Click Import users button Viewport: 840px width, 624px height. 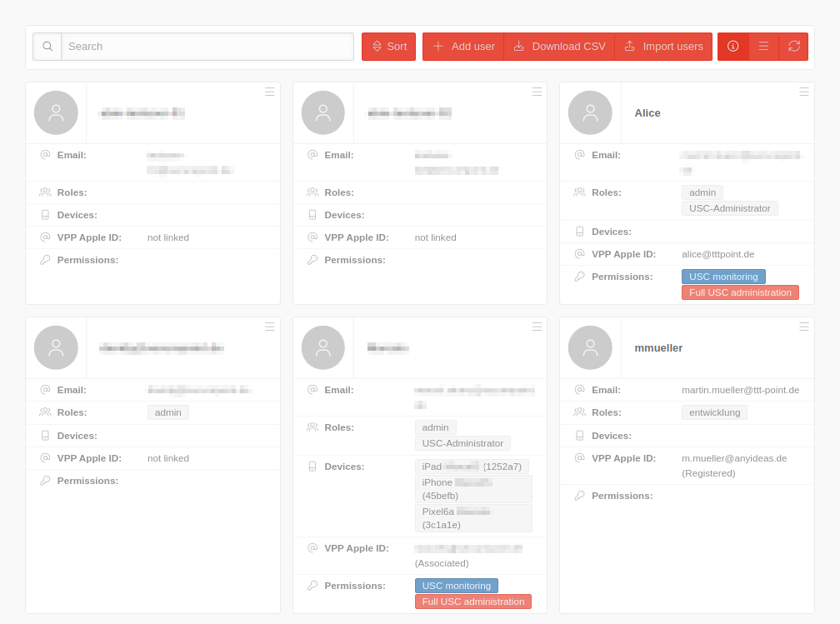(x=663, y=47)
